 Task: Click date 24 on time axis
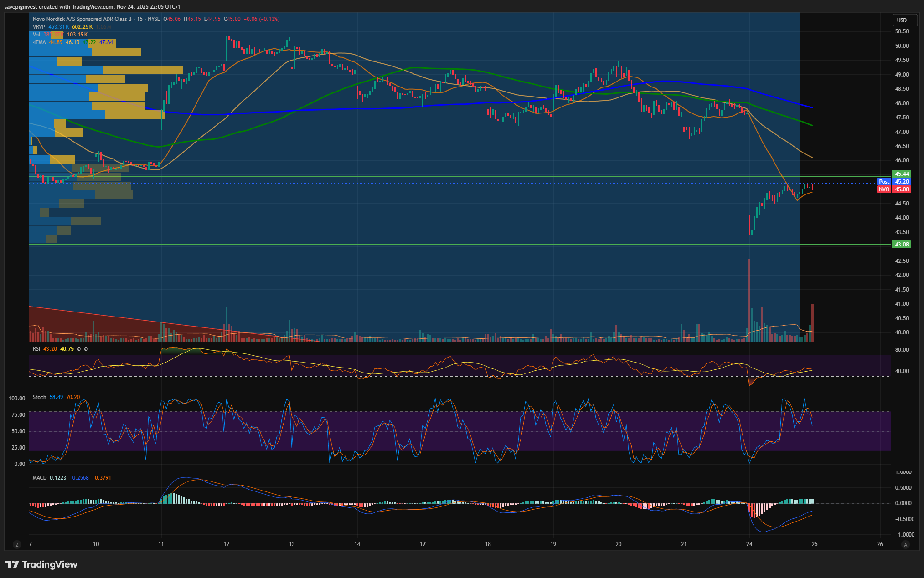coord(749,544)
